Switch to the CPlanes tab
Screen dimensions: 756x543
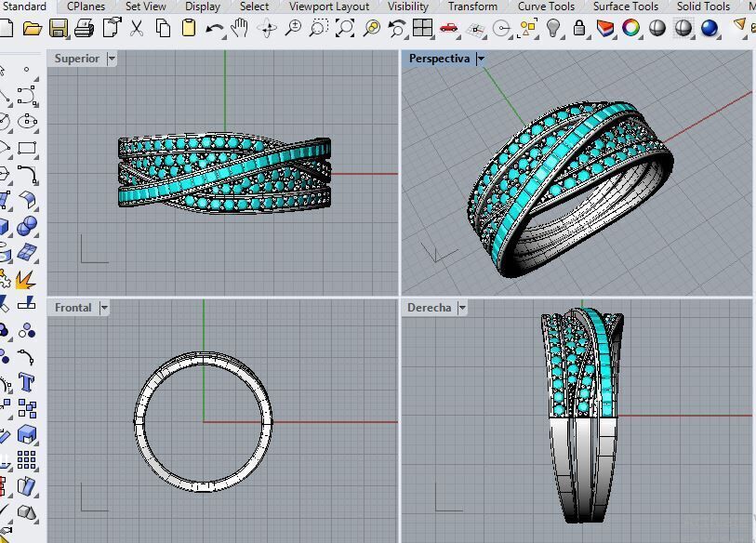[x=86, y=7]
